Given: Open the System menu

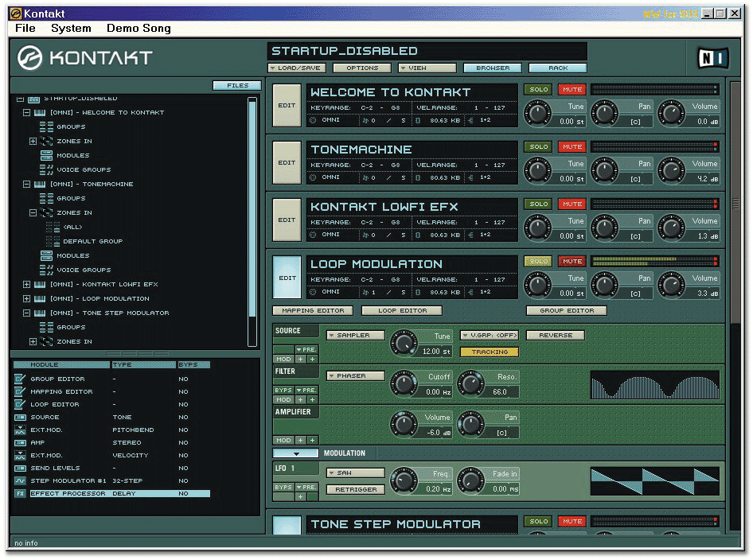Looking at the screenshot, I should tap(71, 28).
